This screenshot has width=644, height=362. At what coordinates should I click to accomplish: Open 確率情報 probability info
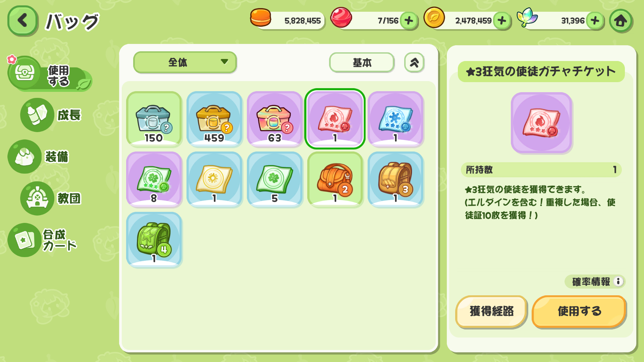(x=595, y=282)
